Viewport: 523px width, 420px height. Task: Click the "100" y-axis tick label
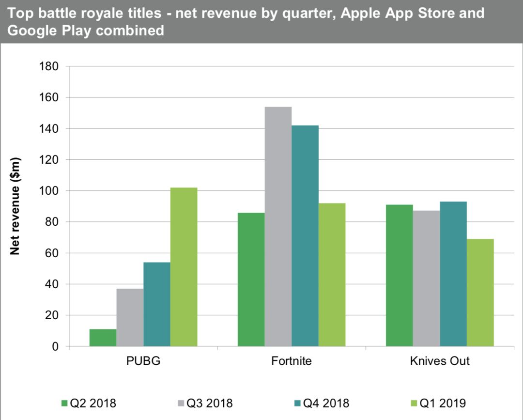[x=49, y=191]
